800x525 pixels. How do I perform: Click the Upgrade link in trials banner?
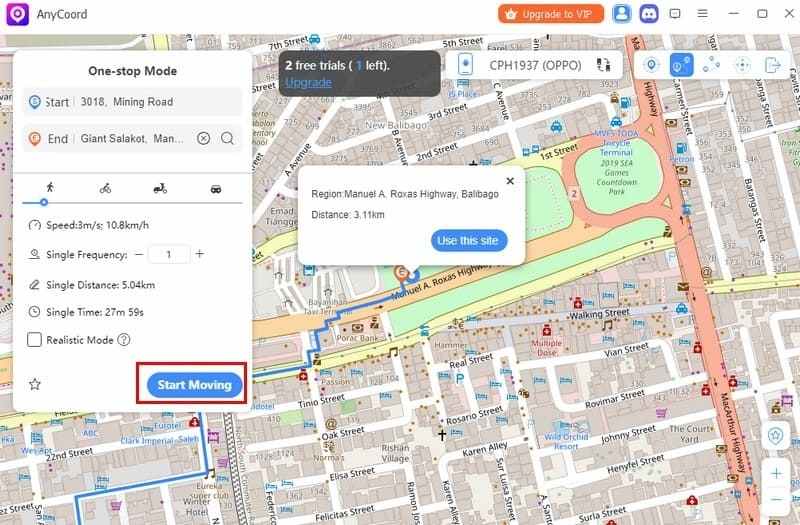[x=308, y=81]
